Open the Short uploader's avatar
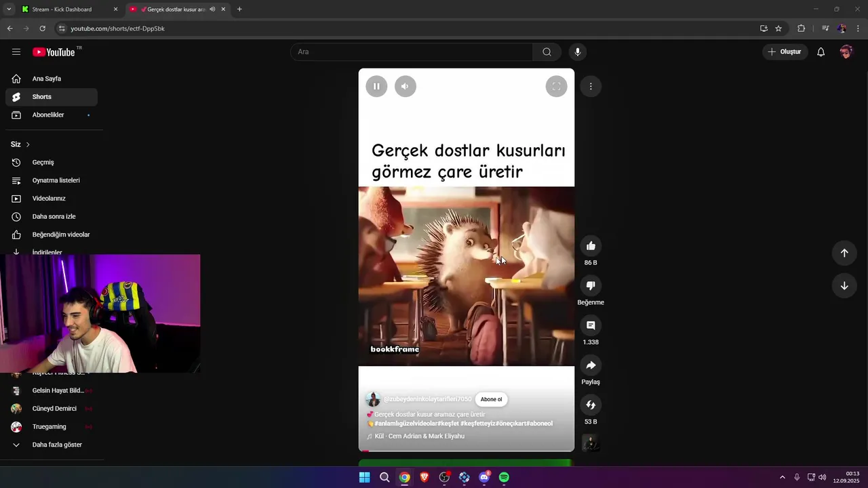 pos(373,399)
